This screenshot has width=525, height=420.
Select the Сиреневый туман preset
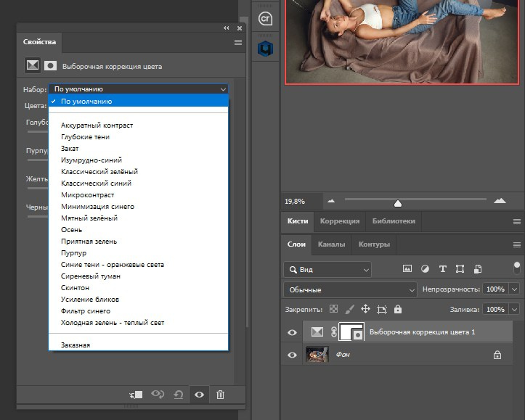pyautogui.click(x=91, y=276)
